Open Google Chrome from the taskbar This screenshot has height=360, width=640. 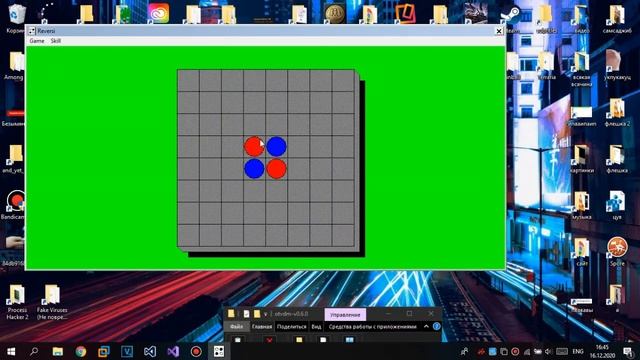pyautogui.click(x=81, y=351)
